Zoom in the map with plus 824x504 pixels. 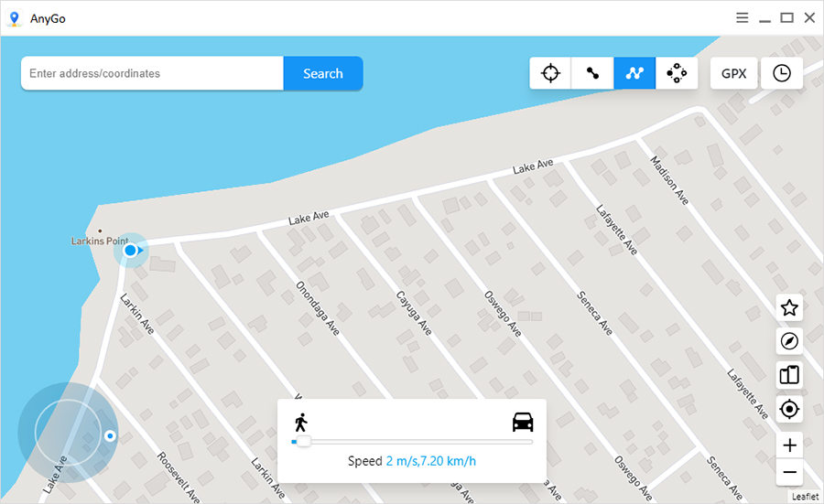[789, 445]
